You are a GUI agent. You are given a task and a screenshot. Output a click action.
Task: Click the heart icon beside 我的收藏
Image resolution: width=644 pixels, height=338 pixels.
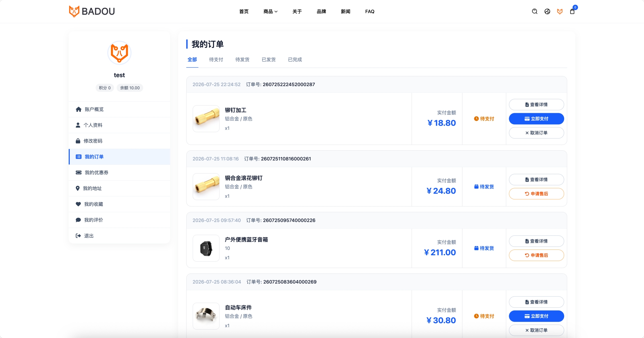click(x=78, y=204)
